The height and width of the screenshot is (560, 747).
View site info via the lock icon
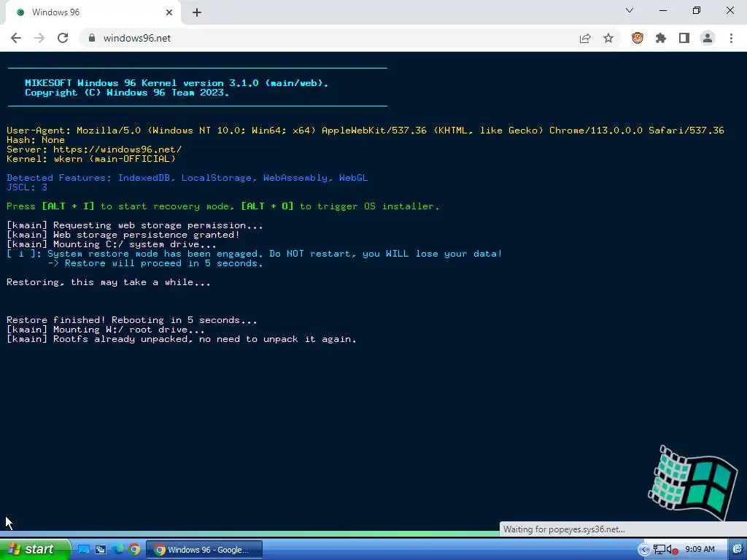(92, 38)
